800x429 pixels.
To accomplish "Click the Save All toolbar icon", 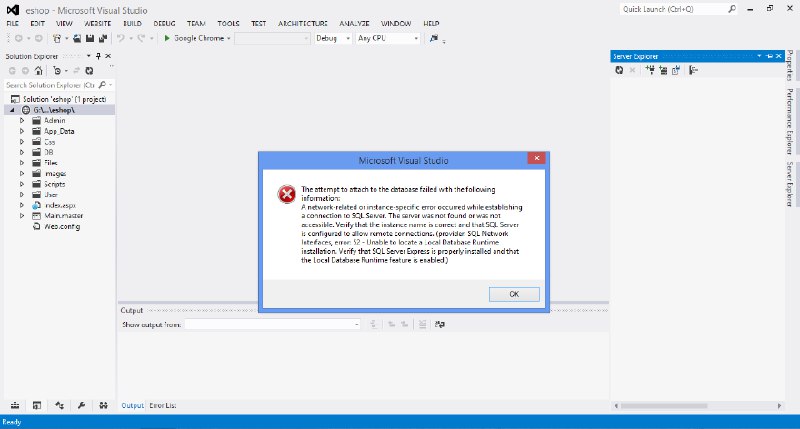I will coord(103,38).
